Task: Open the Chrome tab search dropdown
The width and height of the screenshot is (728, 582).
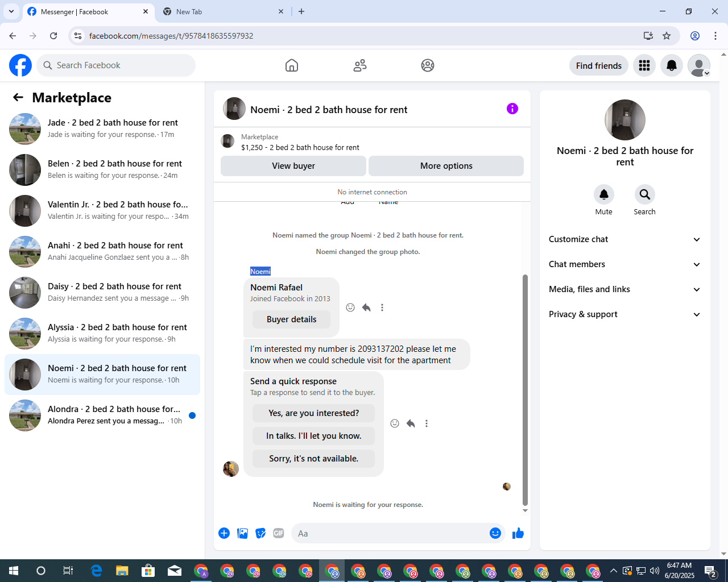Action: pyautogui.click(x=11, y=11)
